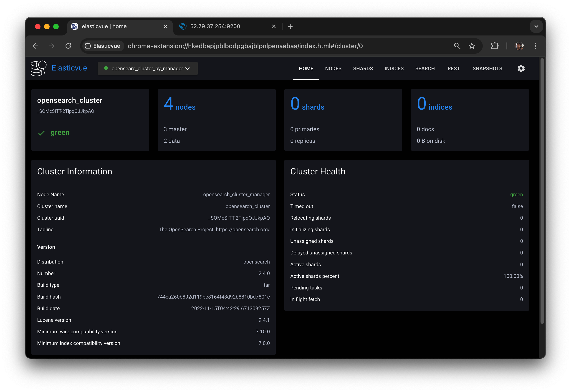Expand the opensearc_cluster_by_manager cluster dropdown
The height and width of the screenshot is (392, 571).
pyautogui.click(x=147, y=68)
